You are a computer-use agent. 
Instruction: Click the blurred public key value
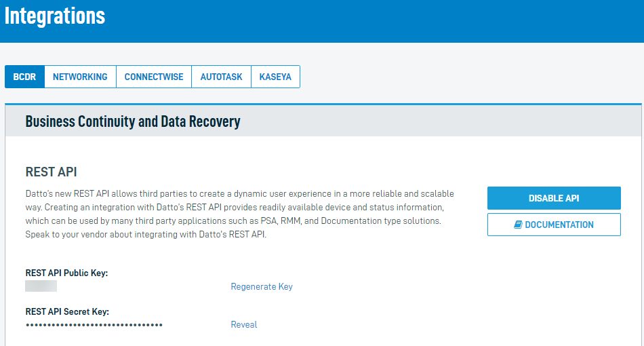pyautogui.click(x=41, y=286)
